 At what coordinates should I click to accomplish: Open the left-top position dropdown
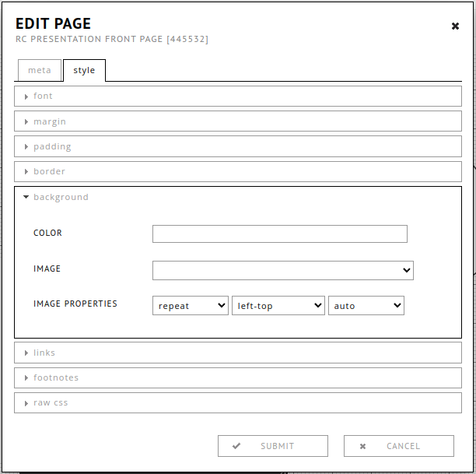pos(278,306)
